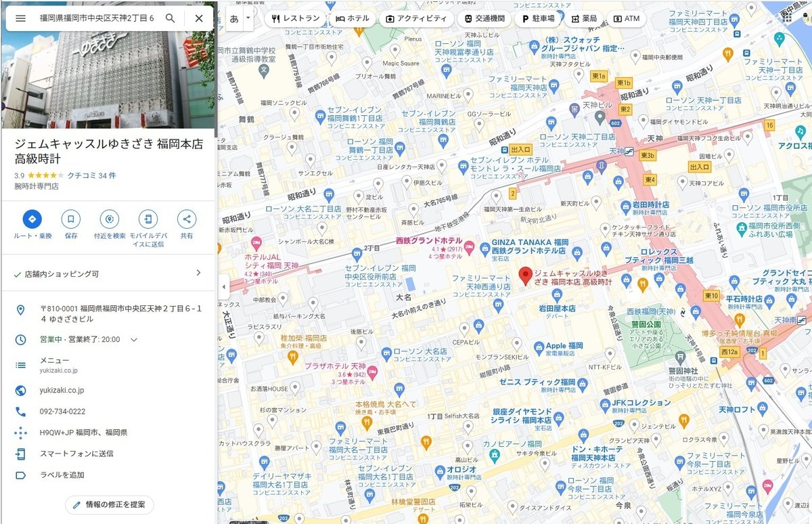Copy the address 〒810-0001 text

120,313
